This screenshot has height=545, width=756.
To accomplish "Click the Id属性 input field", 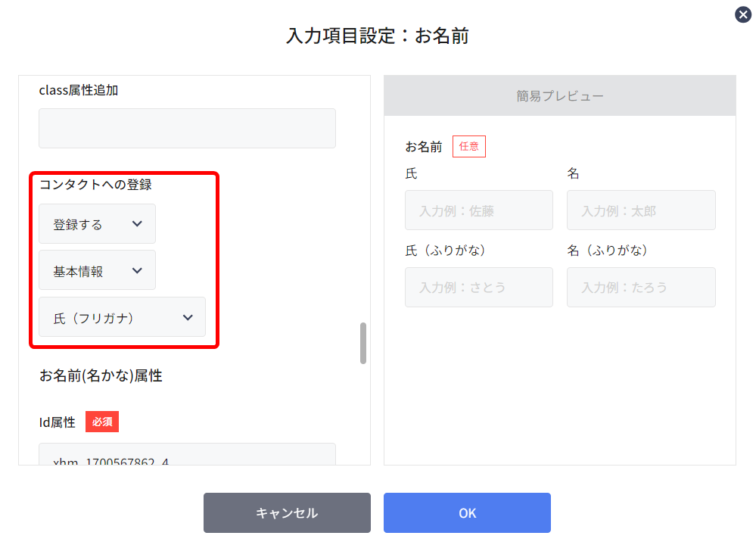I will point(187,454).
